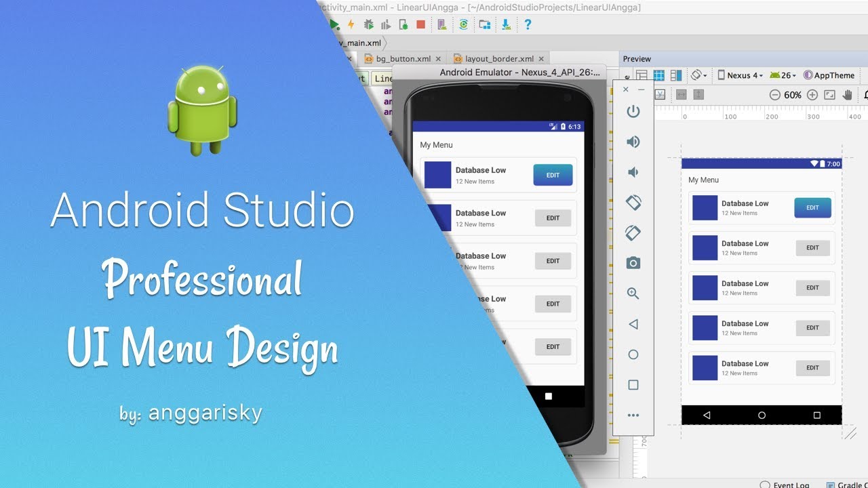Tap the emulator sidebar Back triangle
Image resolution: width=868 pixels, height=488 pixels.
pyautogui.click(x=633, y=324)
